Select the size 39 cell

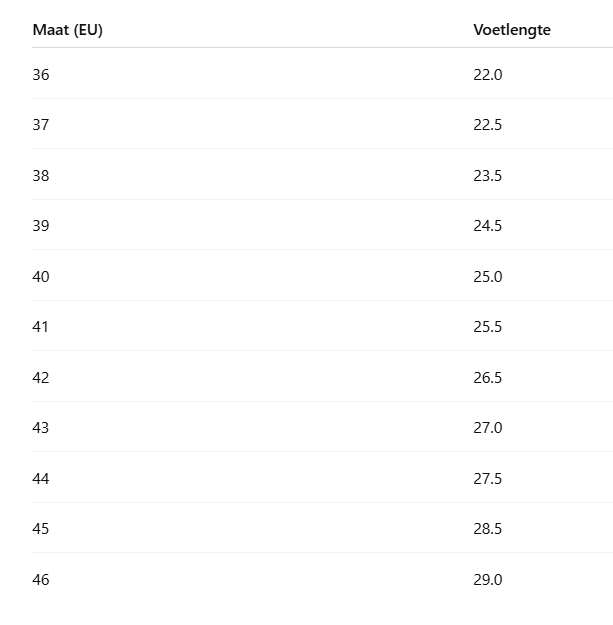(x=41, y=226)
